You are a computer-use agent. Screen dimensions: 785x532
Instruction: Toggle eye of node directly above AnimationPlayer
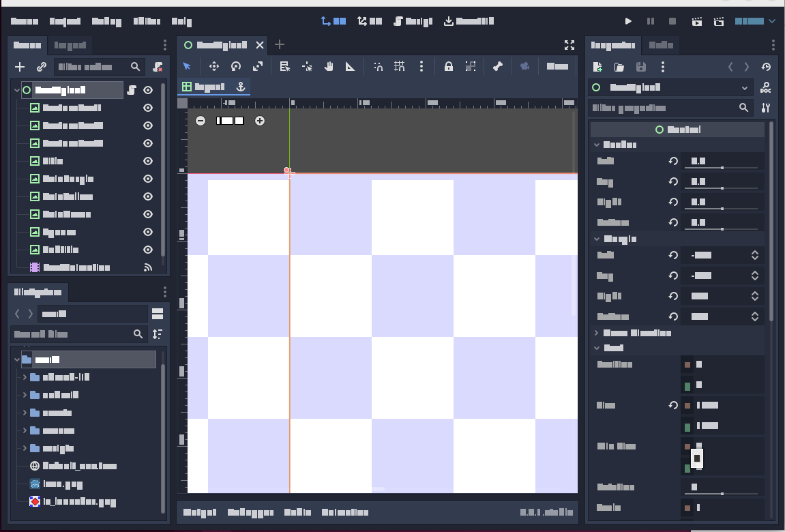point(148,249)
